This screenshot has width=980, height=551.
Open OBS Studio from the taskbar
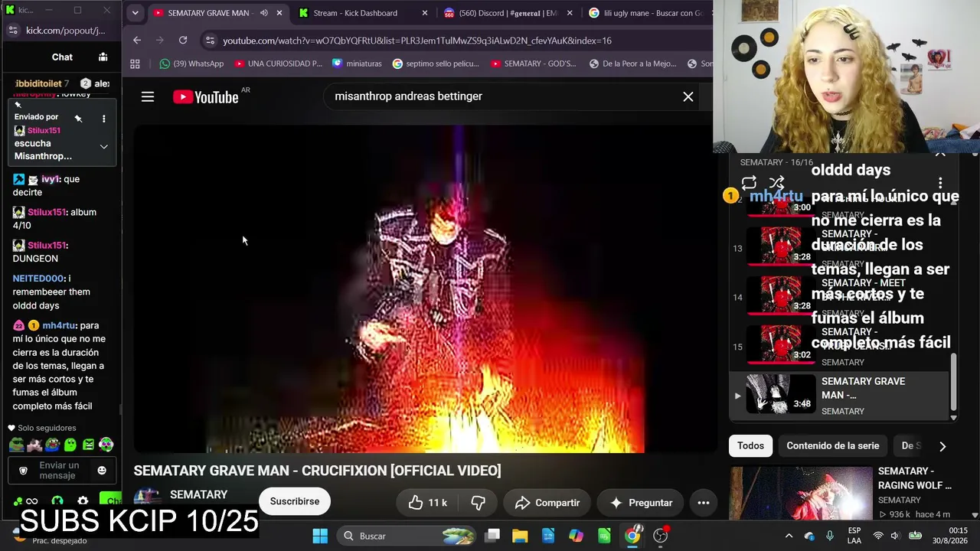point(661,536)
